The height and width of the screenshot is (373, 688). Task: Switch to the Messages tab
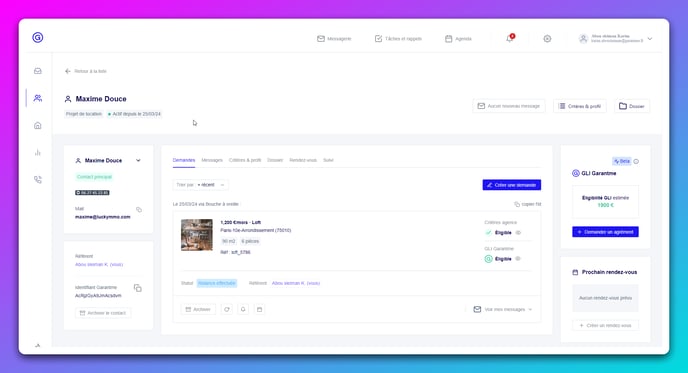212,160
